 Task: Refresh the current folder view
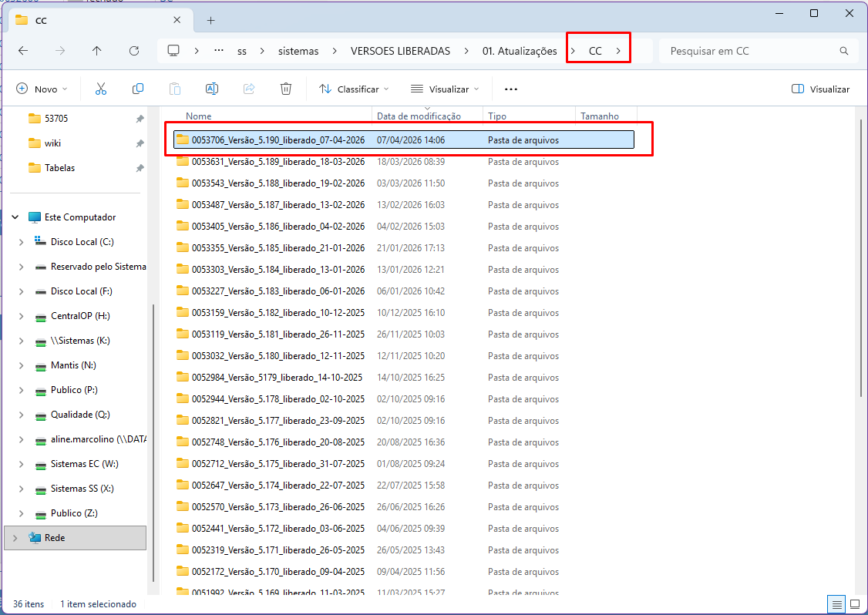[134, 51]
